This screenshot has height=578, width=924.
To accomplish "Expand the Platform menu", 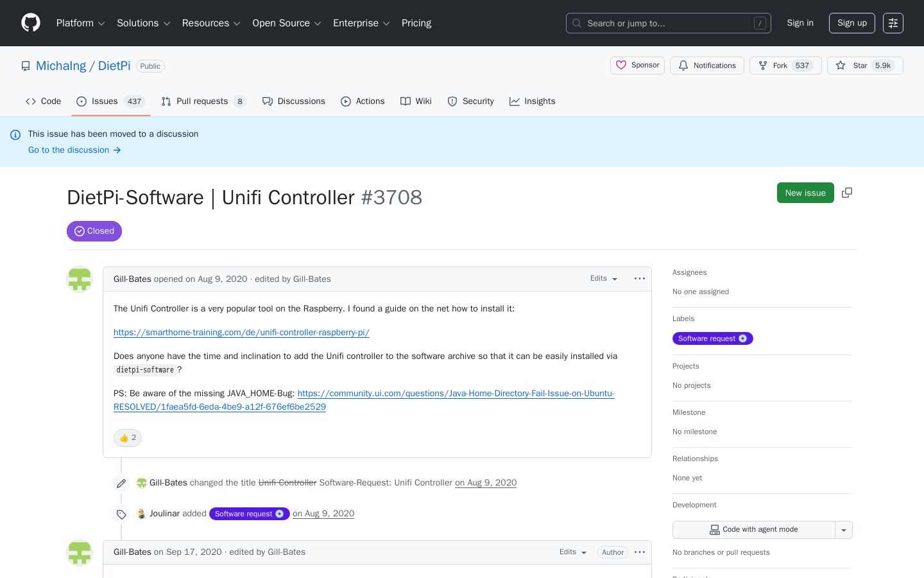I will pyautogui.click(x=80, y=23).
